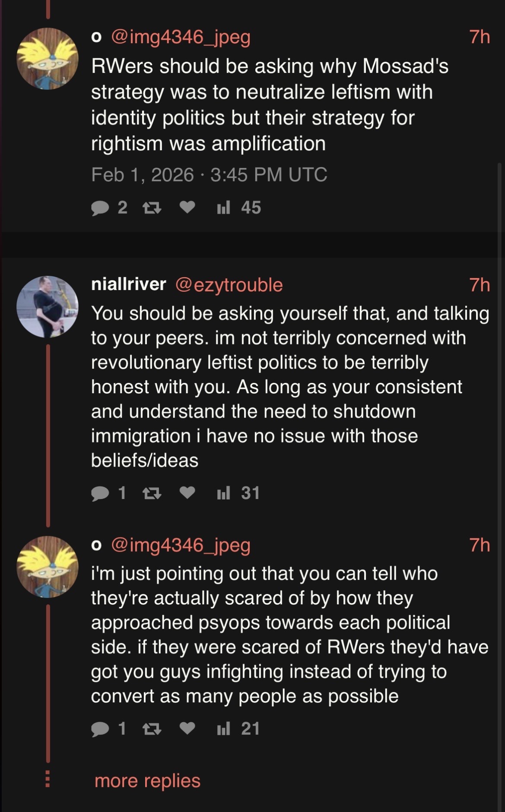The height and width of the screenshot is (812, 505).
Task: Reply to the psyops comment
Action: tap(100, 729)
